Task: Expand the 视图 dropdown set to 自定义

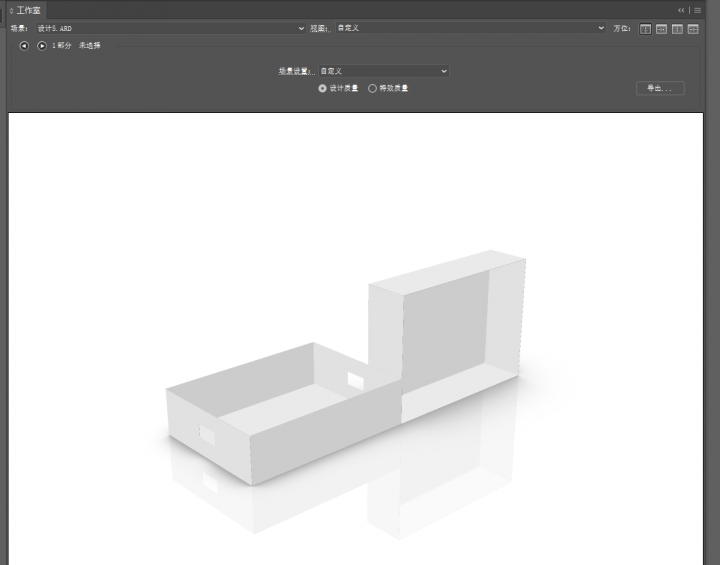Action: coord(470,28)
